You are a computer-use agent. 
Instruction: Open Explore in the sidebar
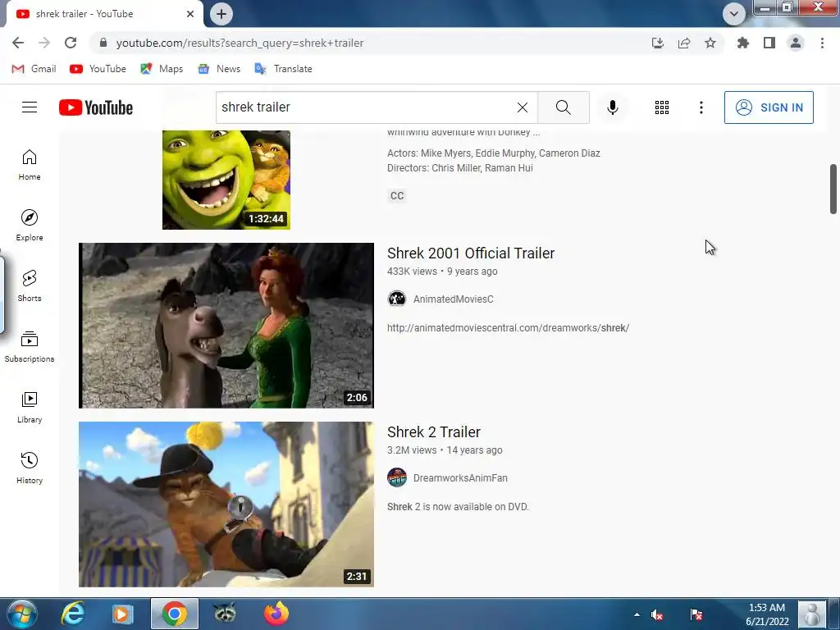coord(30,226)
